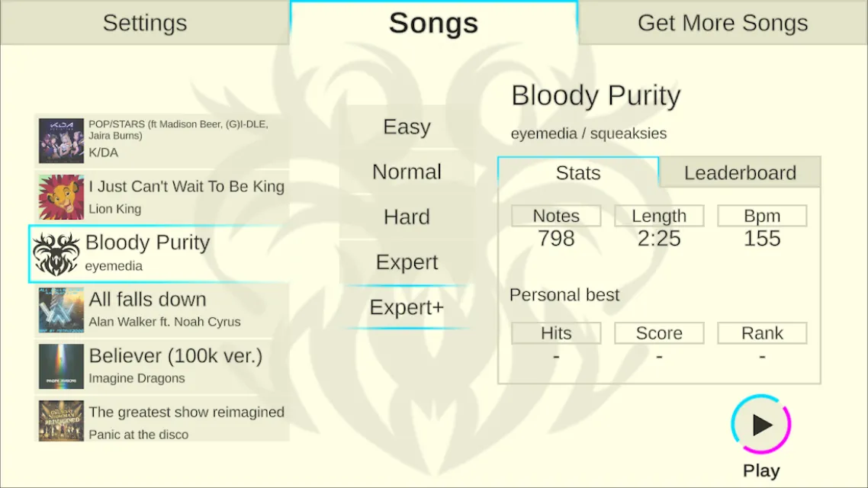868x488 pixels.
Task: Pick the Expert+ difficulty
Action: pyautogui.click(x=407, y=307)
